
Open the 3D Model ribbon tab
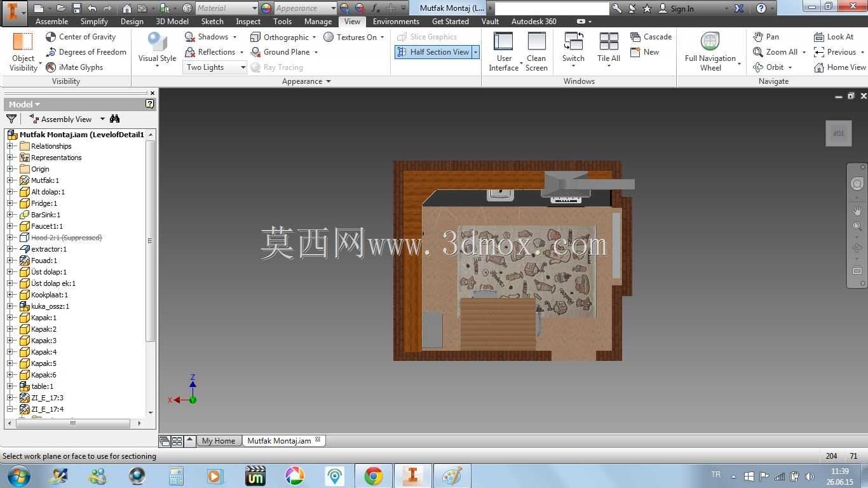172,21
